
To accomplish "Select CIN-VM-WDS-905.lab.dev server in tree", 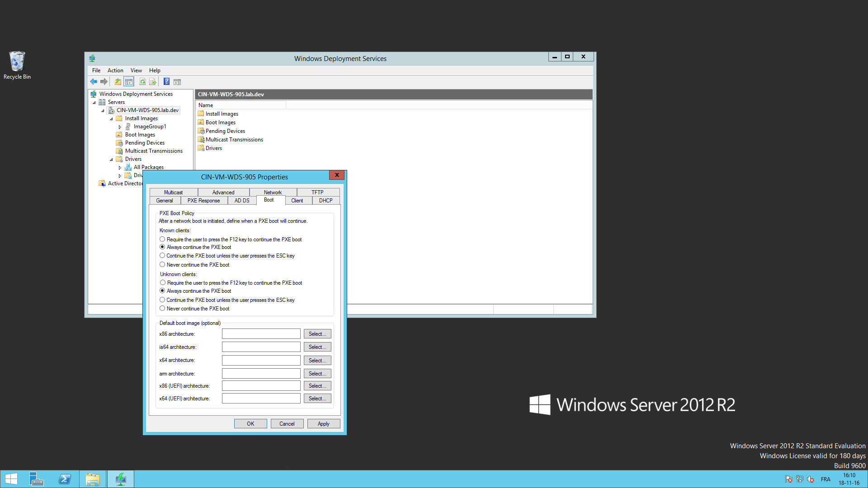I will (147, 110).
